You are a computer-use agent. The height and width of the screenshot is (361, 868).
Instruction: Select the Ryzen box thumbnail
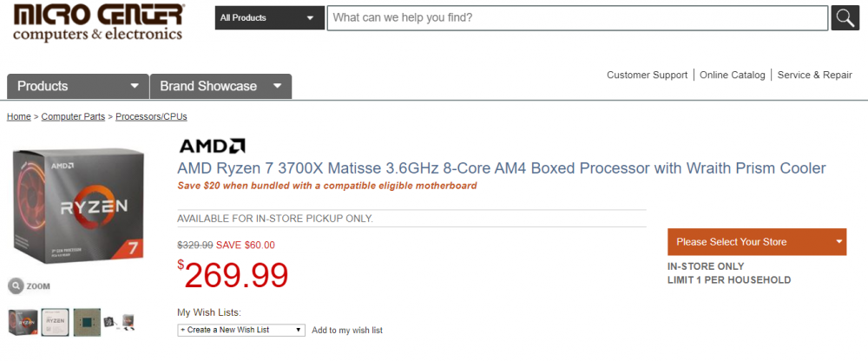click(23, 322)
